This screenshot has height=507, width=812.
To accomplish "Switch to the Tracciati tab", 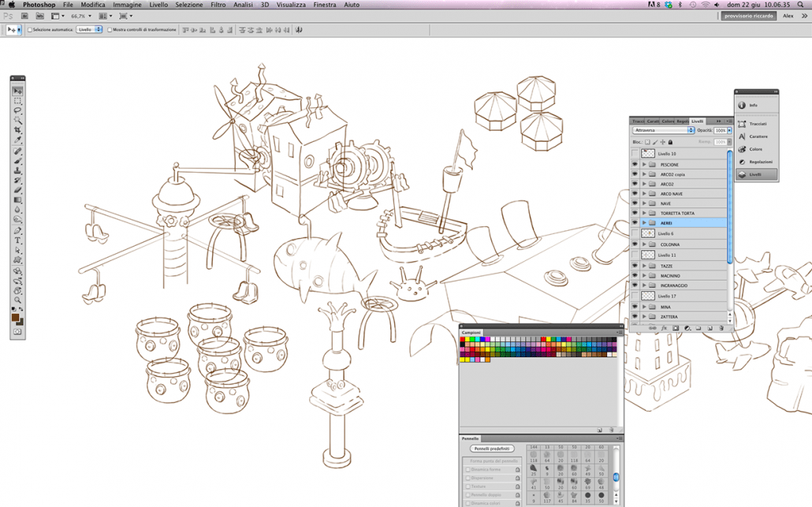I will pyautogui.click(x=639, y=121).
